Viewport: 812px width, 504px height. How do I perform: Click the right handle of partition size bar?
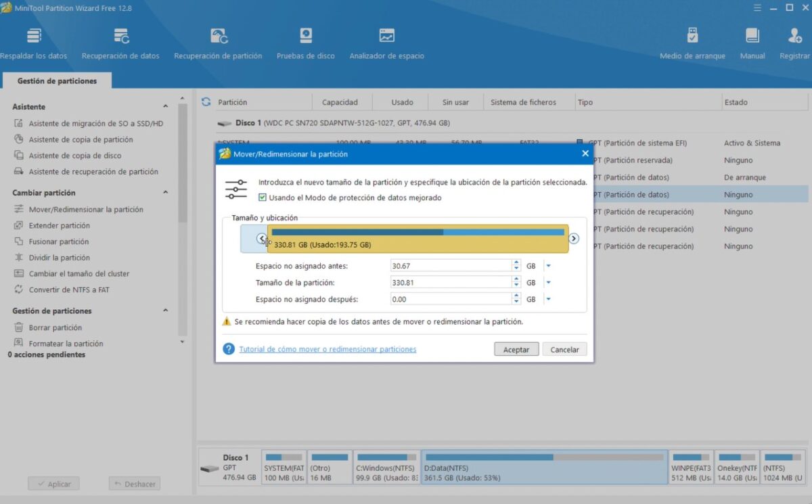click(x=573, y=238)
